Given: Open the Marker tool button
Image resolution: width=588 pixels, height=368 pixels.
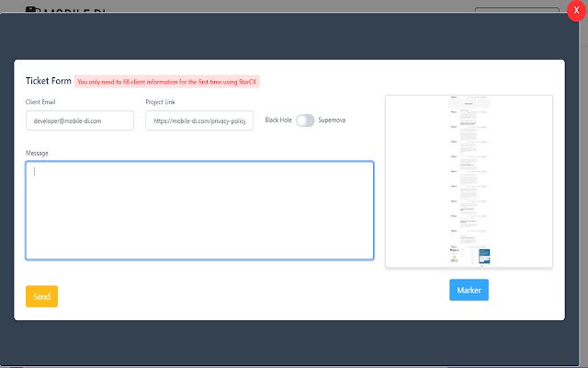Looking at the screenshot, I should pyautogui.click(x=469, y=290).
